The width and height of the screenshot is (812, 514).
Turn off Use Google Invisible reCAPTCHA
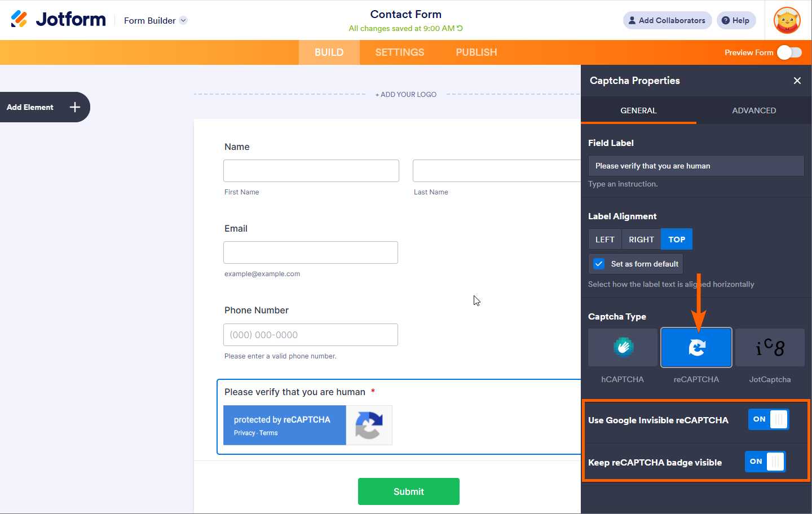coord(769,419)
